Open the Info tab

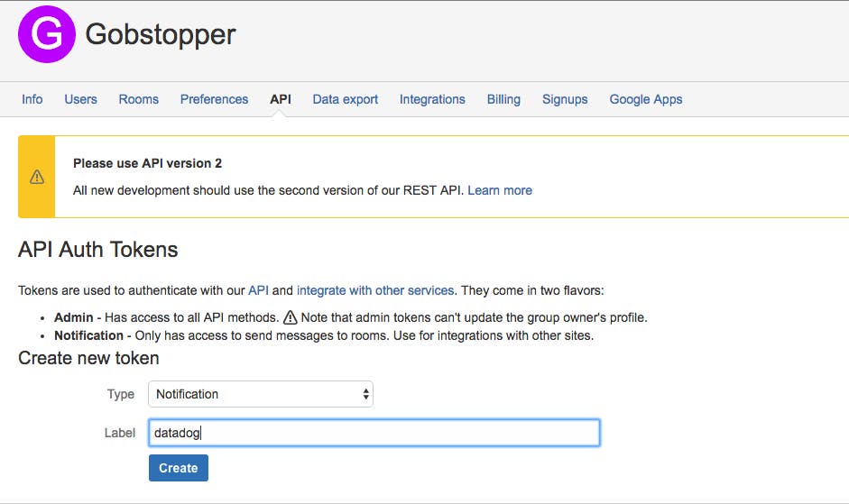coord(32,99)
